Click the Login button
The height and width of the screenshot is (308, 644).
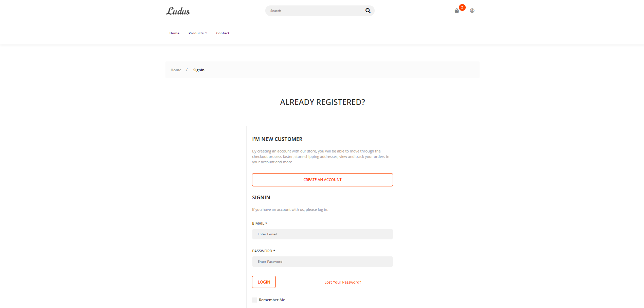[x=264, y=282]
